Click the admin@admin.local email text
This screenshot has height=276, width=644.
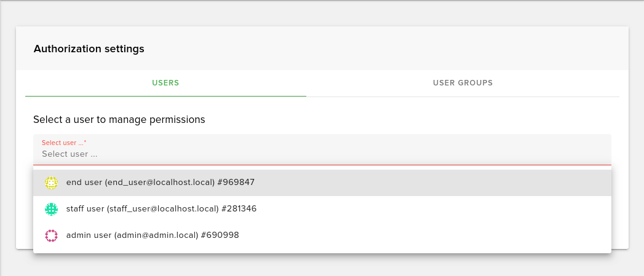(156, 235)
